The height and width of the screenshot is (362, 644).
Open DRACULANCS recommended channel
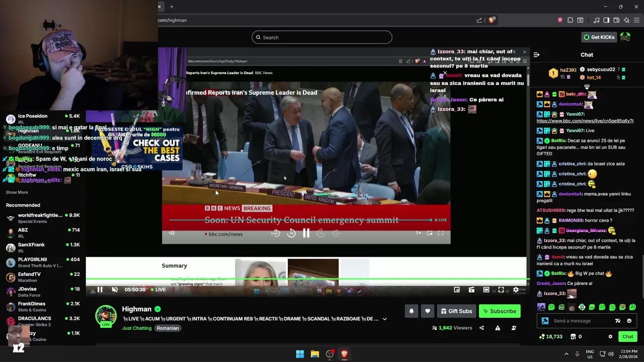pos(43,321)
